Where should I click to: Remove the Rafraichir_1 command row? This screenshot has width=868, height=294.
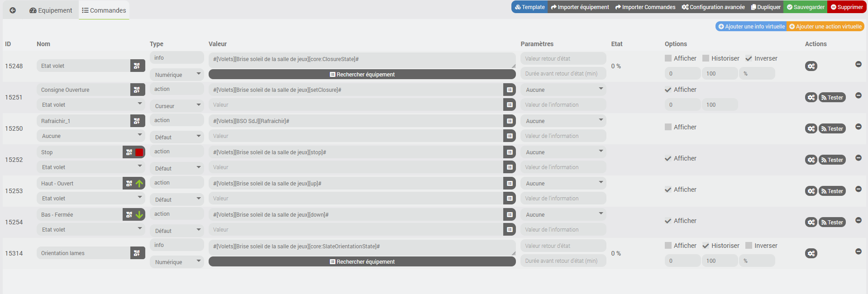858,127
